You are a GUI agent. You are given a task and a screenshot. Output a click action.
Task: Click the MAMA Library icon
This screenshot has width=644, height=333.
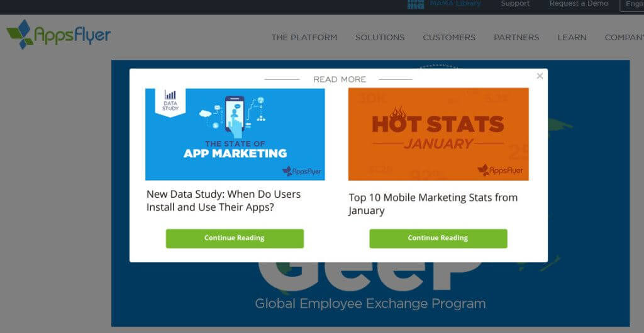[416, 4]
